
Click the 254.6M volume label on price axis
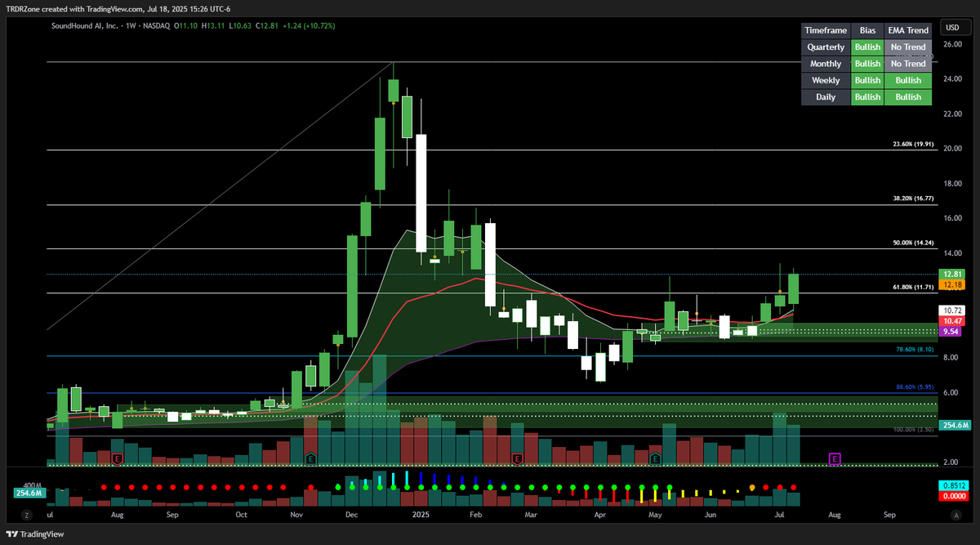(953, 425)
